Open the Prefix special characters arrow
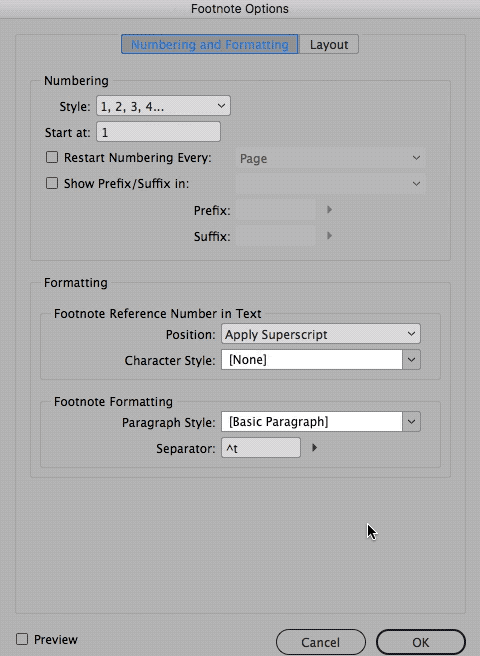This screenshot has width=480, height=656. pos(329,210)
